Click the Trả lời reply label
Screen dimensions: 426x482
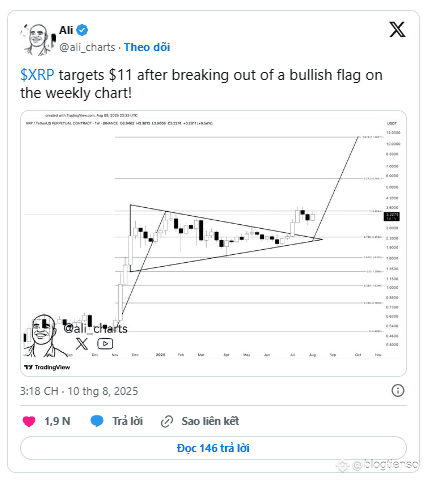coord(127,421)
